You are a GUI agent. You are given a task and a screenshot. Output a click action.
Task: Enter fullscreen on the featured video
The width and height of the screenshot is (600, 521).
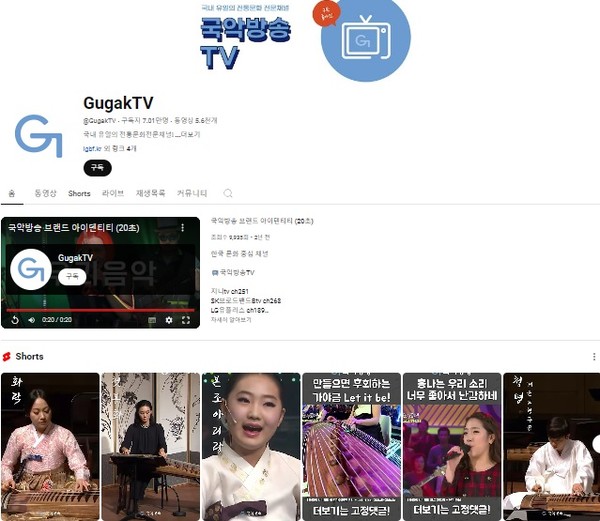(x=186, y=320)
